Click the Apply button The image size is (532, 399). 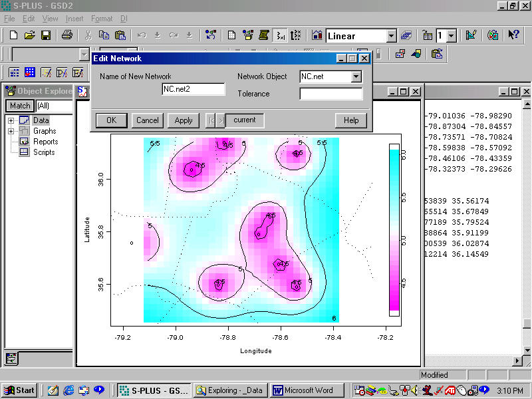[184, 120]
